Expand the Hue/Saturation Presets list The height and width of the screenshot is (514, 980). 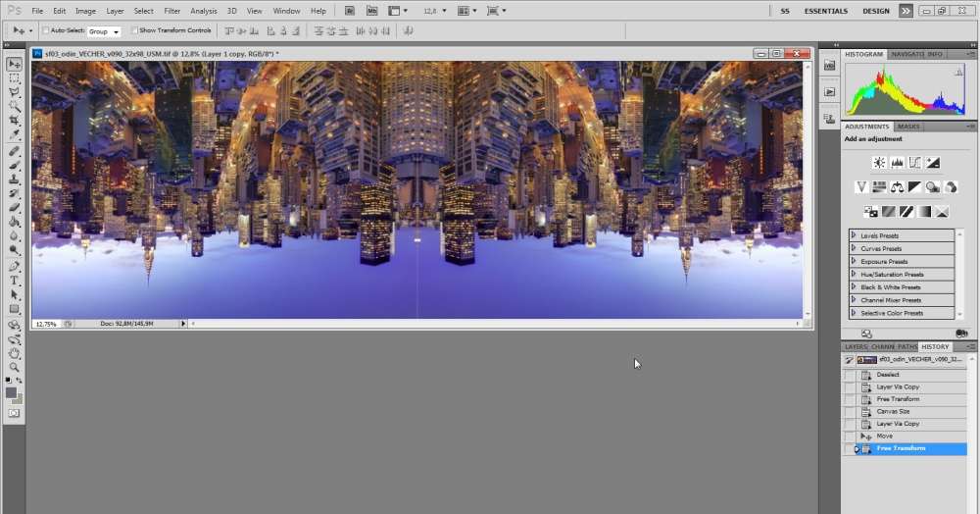(x=854, y=274)
